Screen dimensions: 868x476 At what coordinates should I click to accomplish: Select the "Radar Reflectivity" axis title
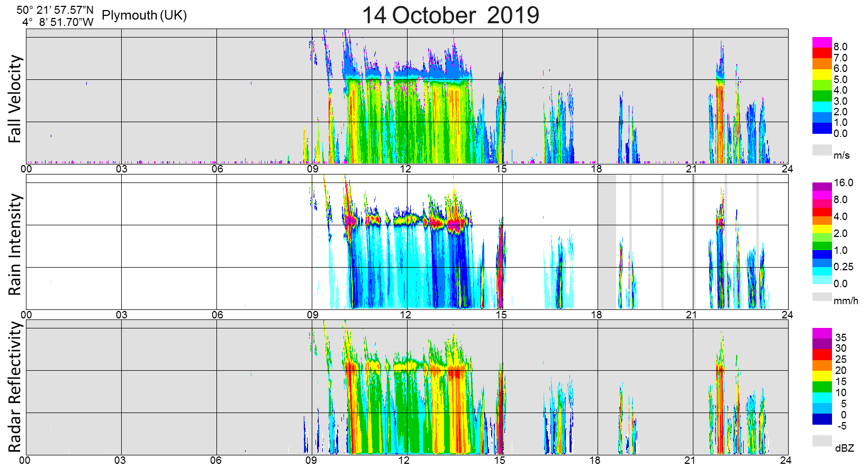click(15, 387)
